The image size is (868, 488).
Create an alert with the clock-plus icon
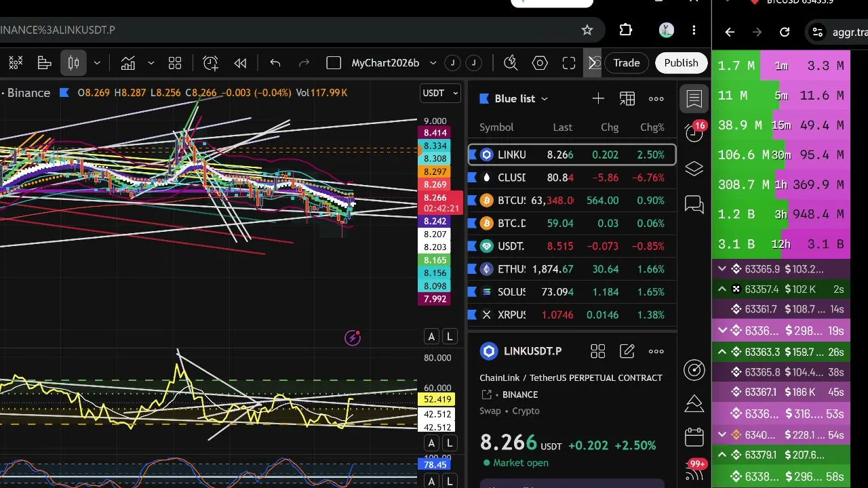pos(210,63)
